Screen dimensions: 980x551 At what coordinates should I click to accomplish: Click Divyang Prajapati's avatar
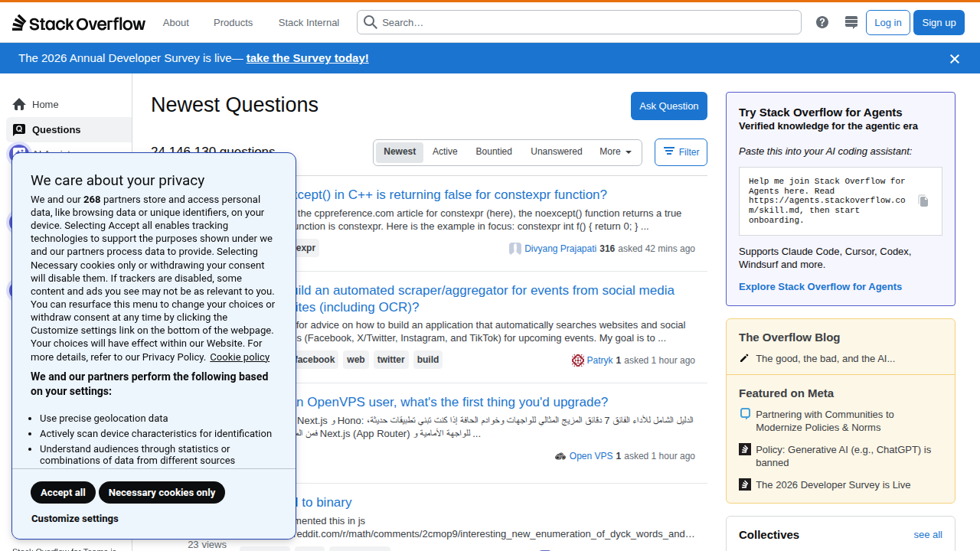(515, 249)
